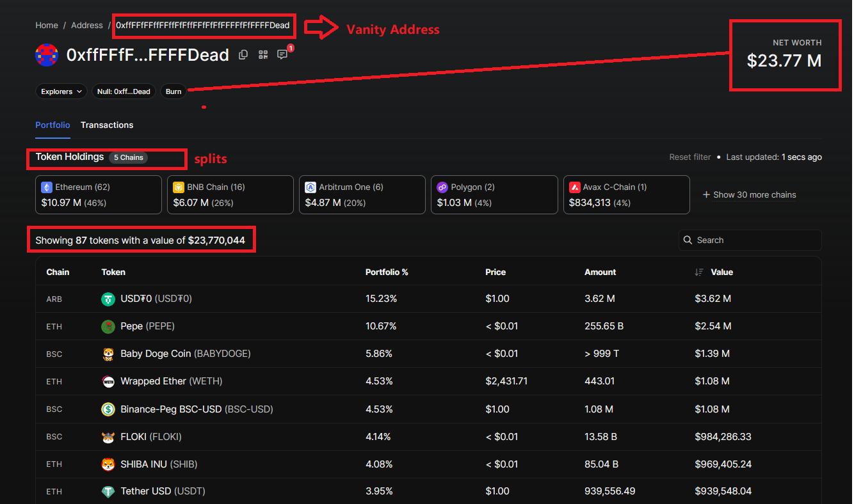Click the $23.77 M net worth figure
Viewport: 854px width, 504px height.
click(784, 61)
